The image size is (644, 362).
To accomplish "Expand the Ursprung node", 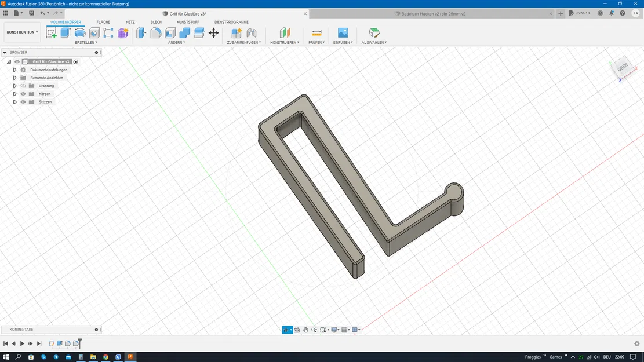I will [15, 86].
